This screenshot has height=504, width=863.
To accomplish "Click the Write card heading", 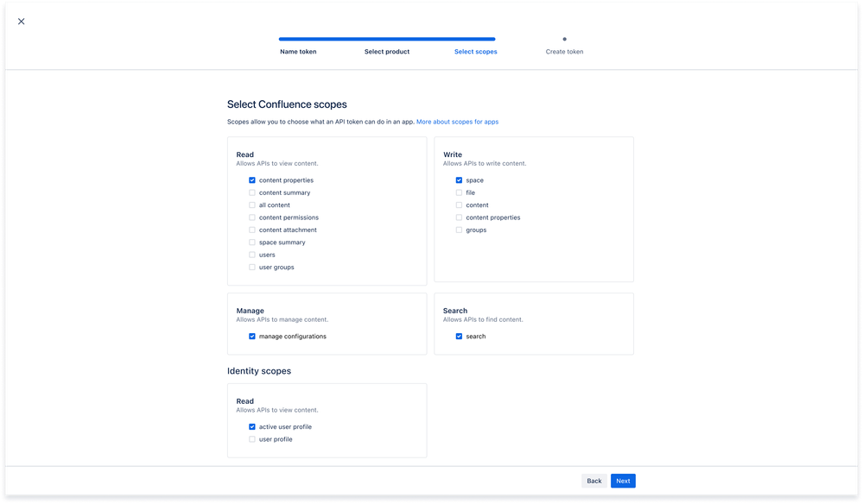I will tap(453, 154).
